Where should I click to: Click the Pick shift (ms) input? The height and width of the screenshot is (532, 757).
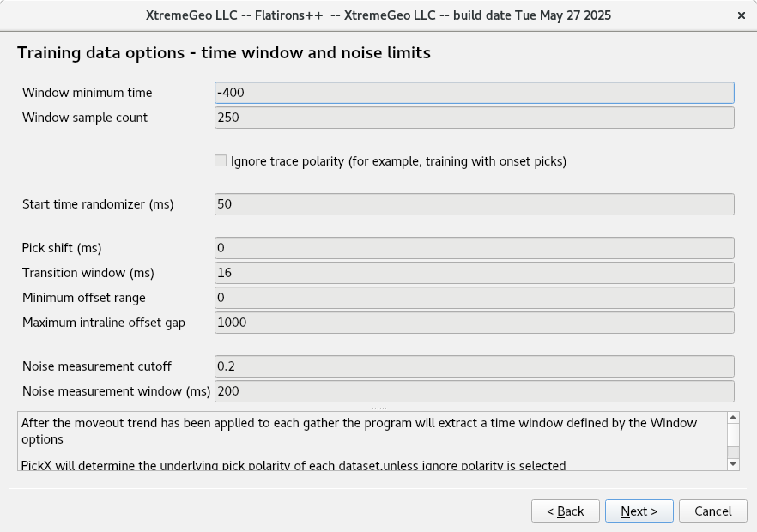(x=475, y=248)
